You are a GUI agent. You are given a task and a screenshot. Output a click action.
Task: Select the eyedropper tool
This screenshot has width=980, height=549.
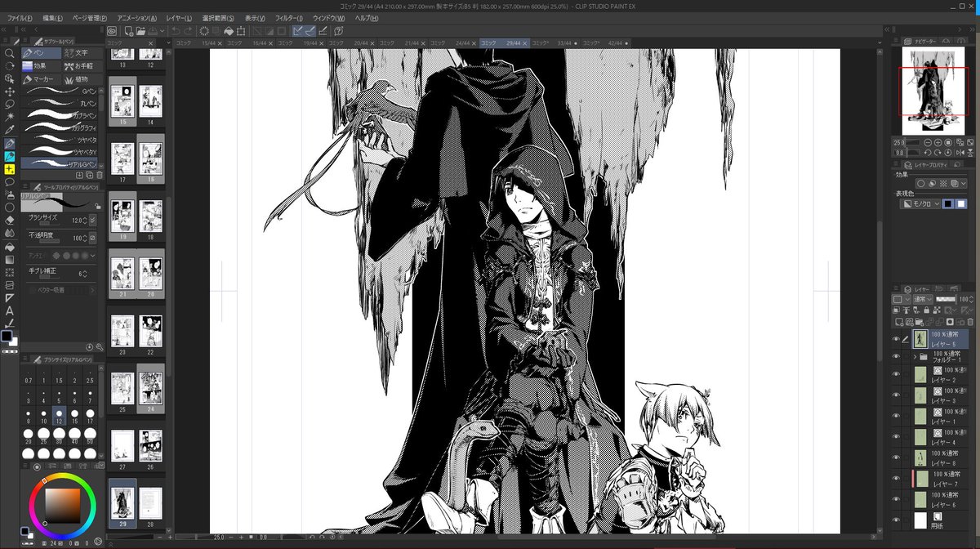tap(10, 130)
